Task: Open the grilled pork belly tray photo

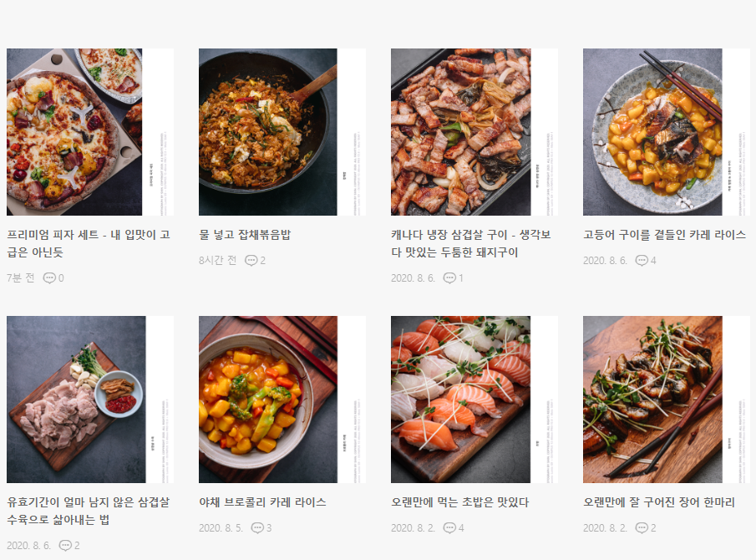Action: (x=474, y=132)
